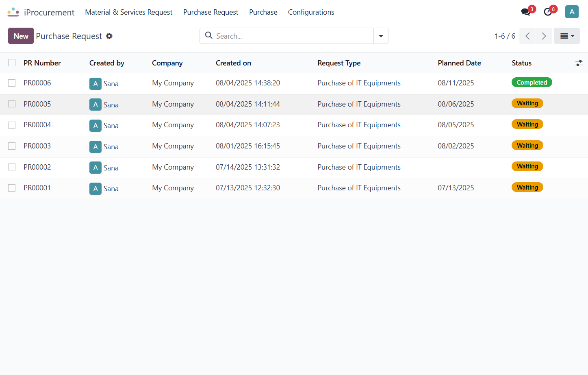
Task: Click the Completed status badge of PR00006
Action: point(532,83)
